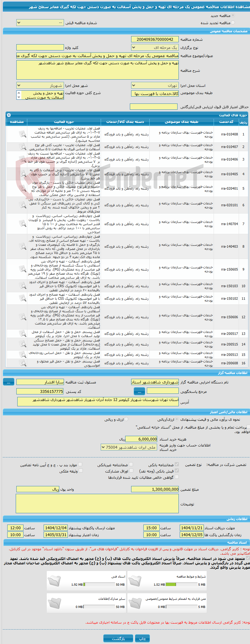Step up the شرح کلی حوزه فعالیت list arrow
The height and width of the screenshot is (644, 250).
[x=19, y=93]
